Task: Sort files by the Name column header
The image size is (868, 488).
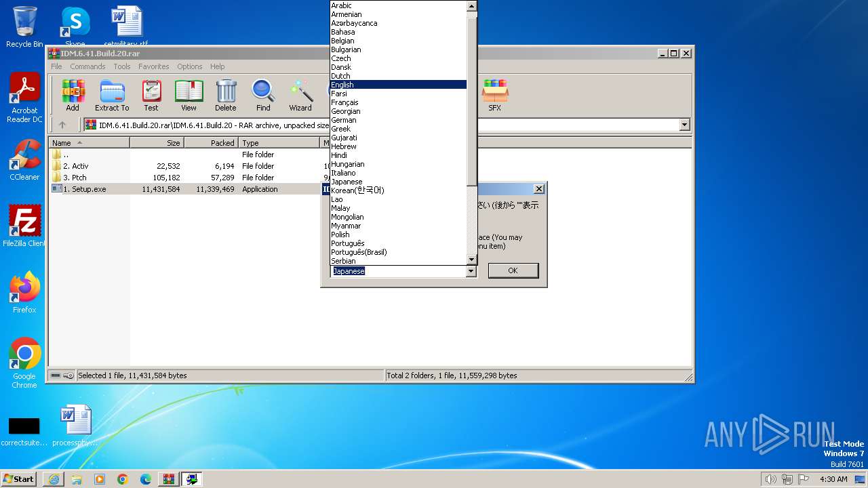Action: (90, 143)
